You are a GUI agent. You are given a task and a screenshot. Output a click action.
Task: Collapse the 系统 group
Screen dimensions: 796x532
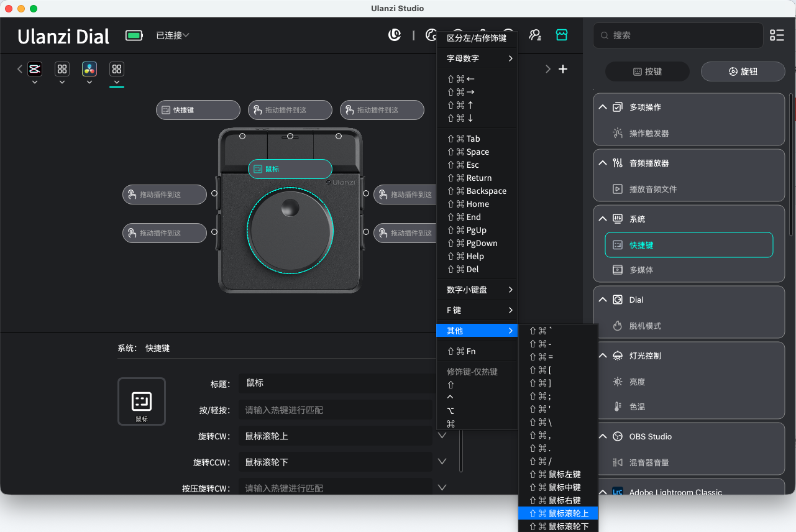602,219
